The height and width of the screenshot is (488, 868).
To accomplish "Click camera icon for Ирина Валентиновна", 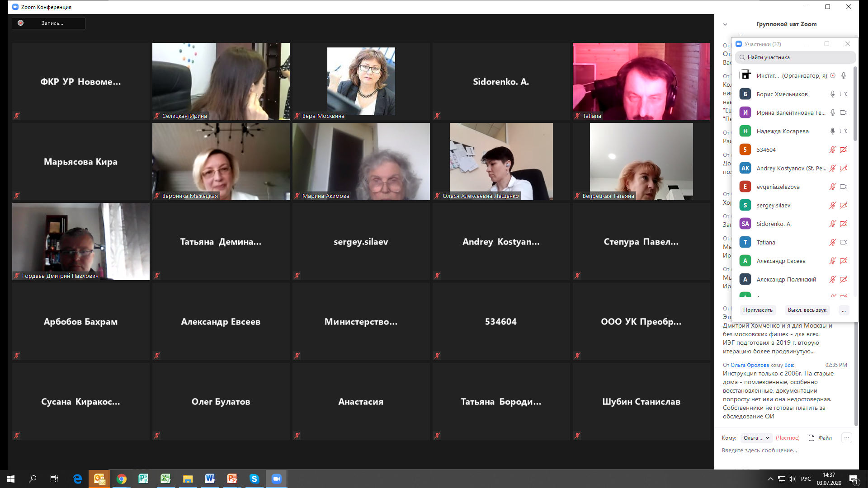I will (844, 113).
